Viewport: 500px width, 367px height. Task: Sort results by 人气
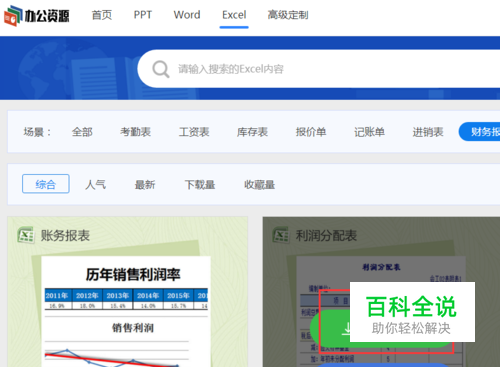95,184
